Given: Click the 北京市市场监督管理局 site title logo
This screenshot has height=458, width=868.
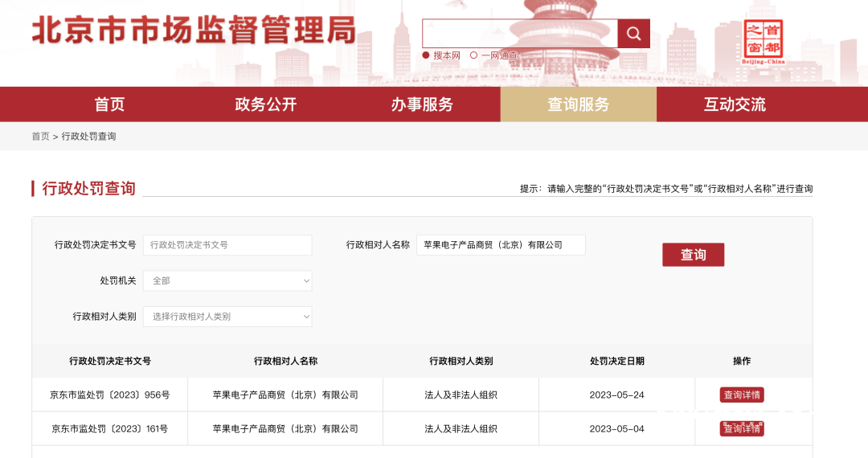Looking at the screenshot, I should coord(194,30).
